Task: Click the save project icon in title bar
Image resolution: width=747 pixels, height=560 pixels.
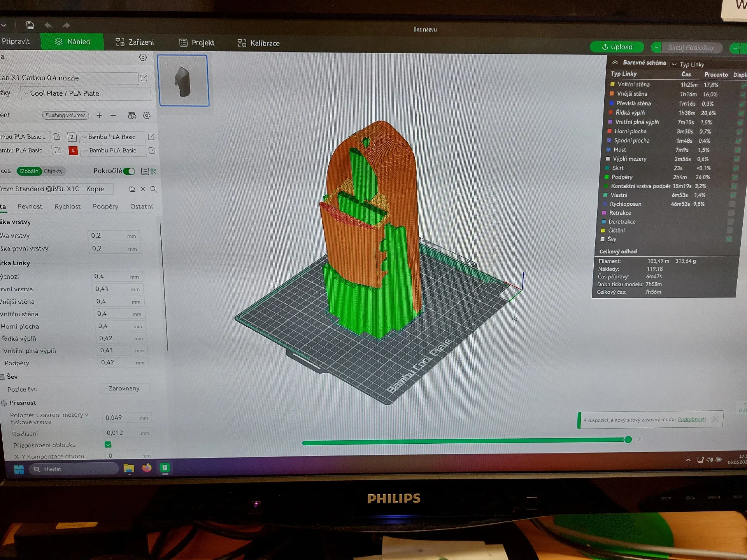Action: point(30,25)
